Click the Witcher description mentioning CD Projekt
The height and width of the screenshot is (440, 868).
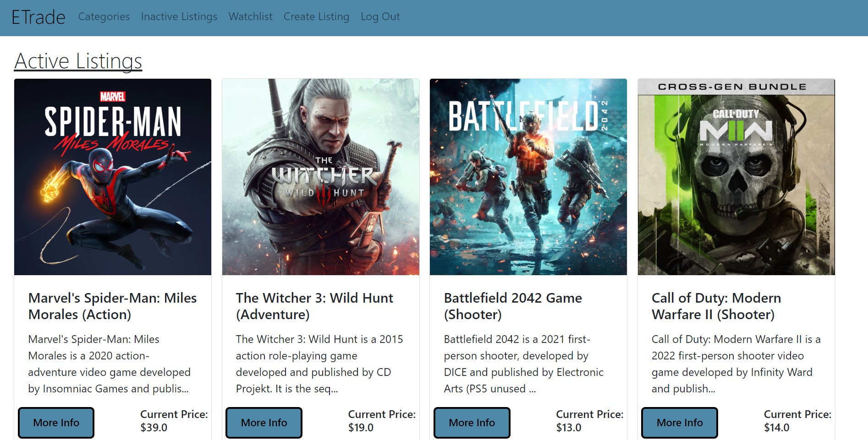319,364
